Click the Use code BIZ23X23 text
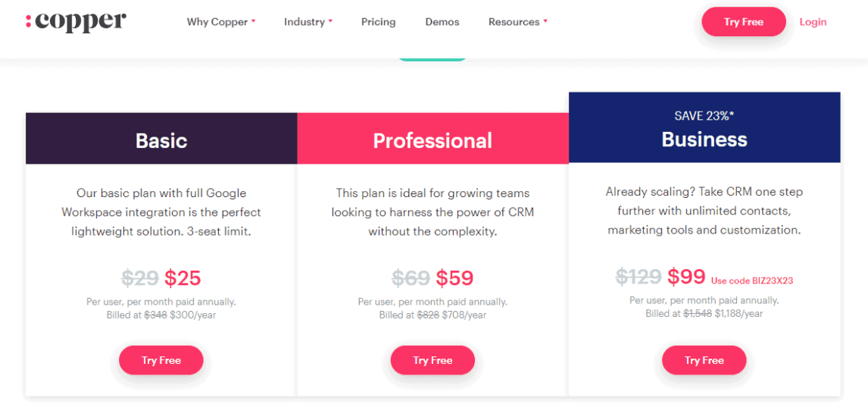Screen dimensions: 868x417 pos(752,281)
